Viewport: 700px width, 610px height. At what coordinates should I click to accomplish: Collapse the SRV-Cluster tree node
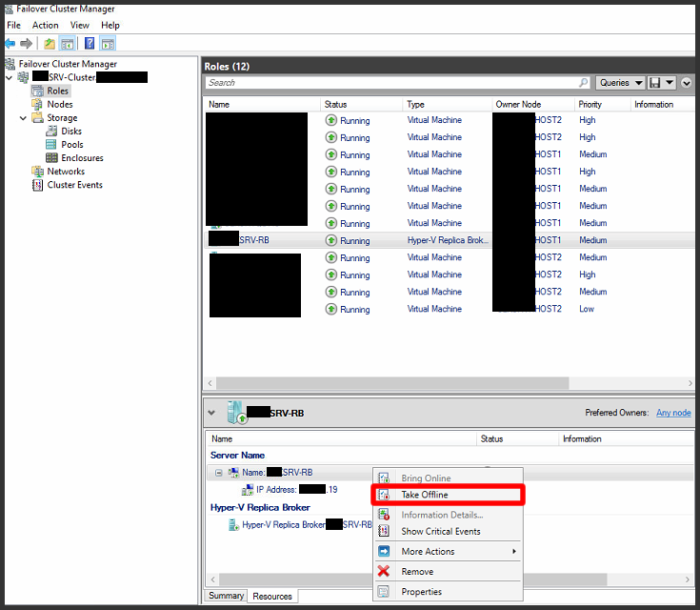coord(9,78)
